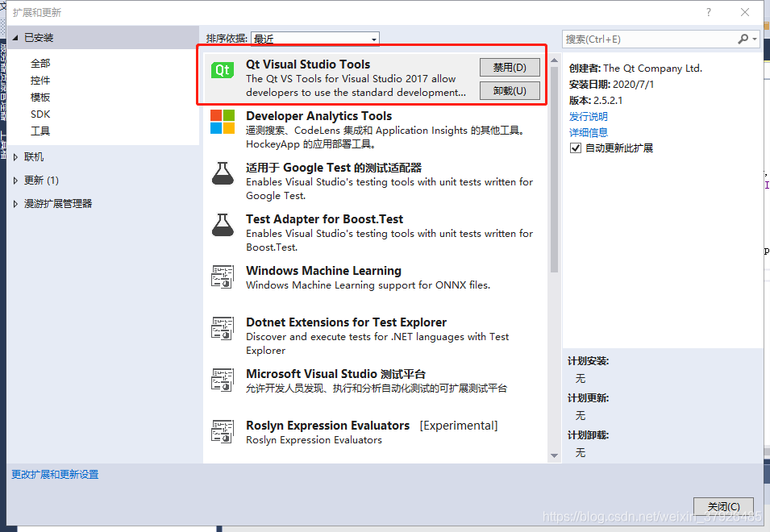Expand the 联机 category

[15, 157]
